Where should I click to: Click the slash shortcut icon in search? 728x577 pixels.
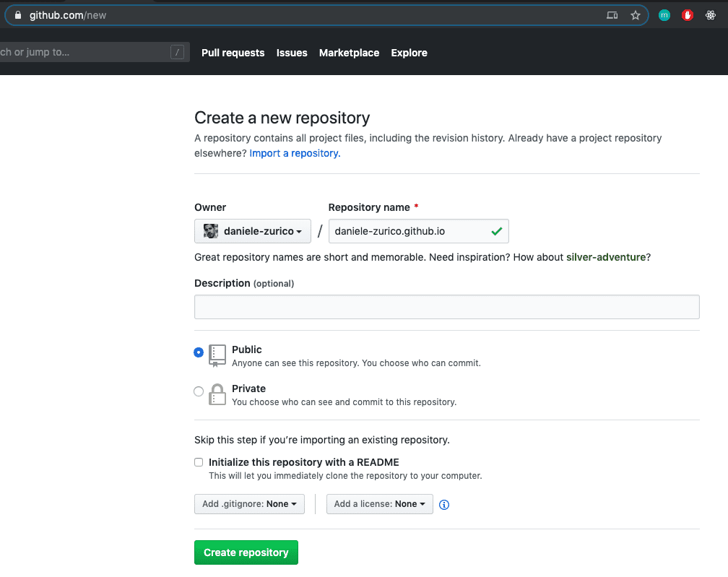pyautogui.click(x=178, y=52)
